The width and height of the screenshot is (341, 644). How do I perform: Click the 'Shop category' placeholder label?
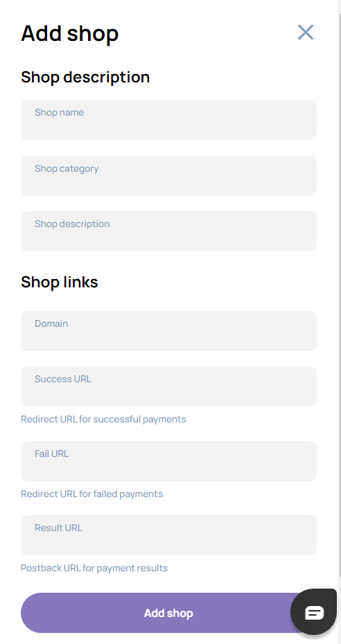pos(67,168)
